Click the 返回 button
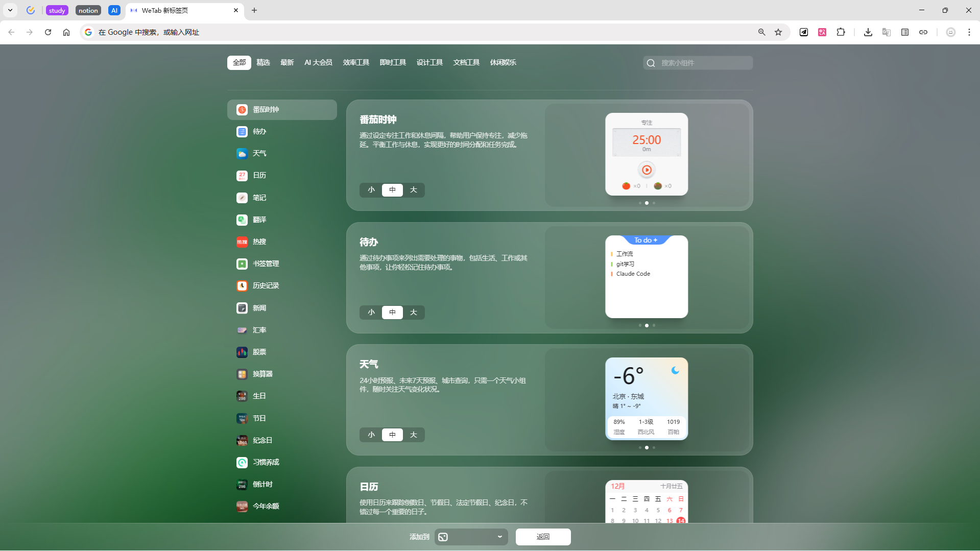The height and width of the screenshot is (551, 980). (x=543, y=537)
